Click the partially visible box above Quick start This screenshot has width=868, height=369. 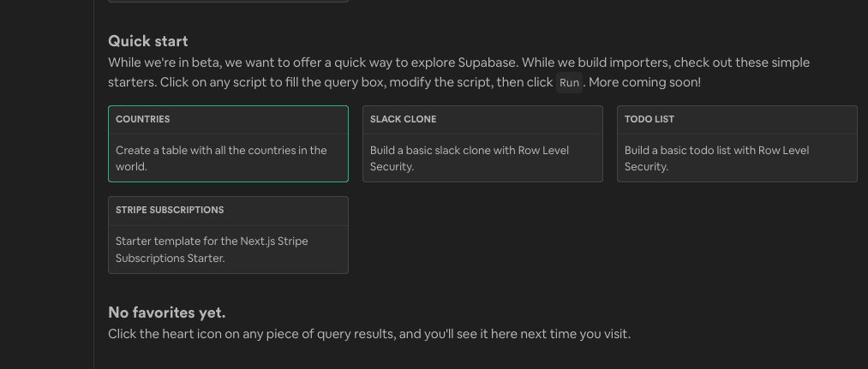pyautogui.click(x=228, y=1)
